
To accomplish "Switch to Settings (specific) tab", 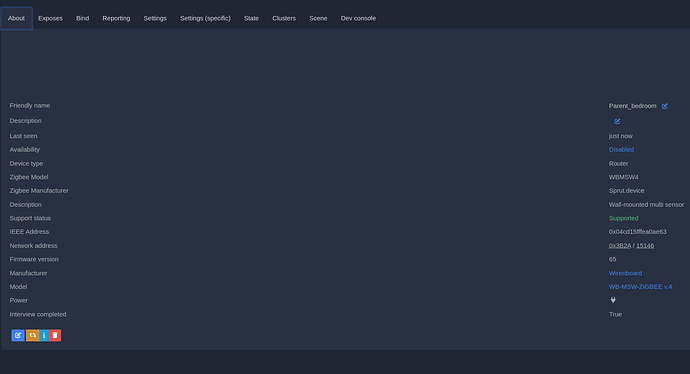I will coord(205,18).
